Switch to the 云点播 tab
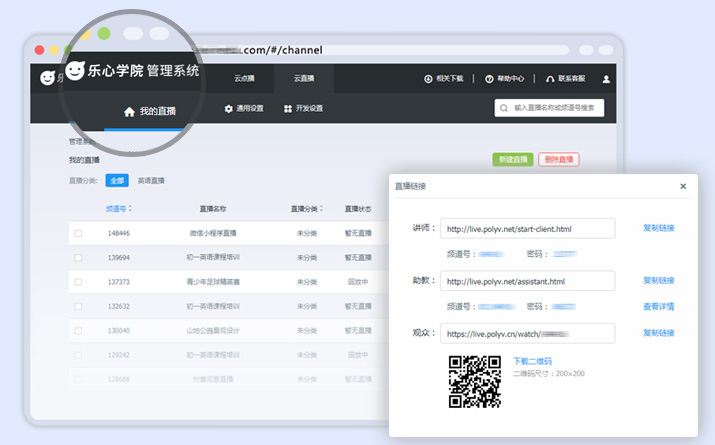The height and width of the screenshot is (445, 715). pyautogui.click(x=245, y=78)
